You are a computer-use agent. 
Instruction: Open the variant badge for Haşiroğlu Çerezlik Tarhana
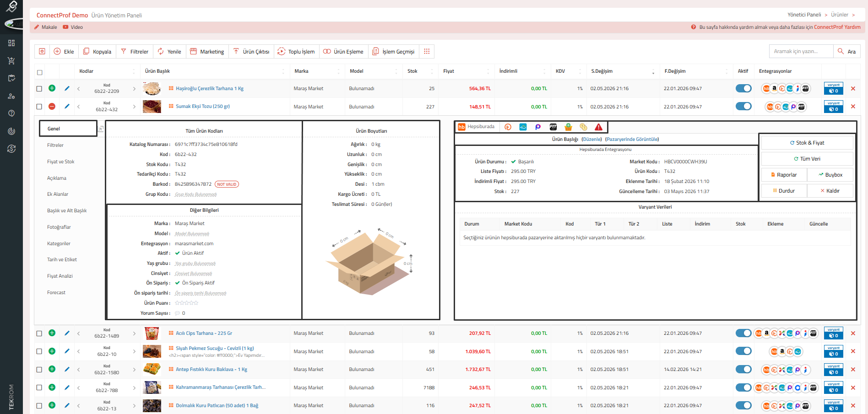(833, 88)
